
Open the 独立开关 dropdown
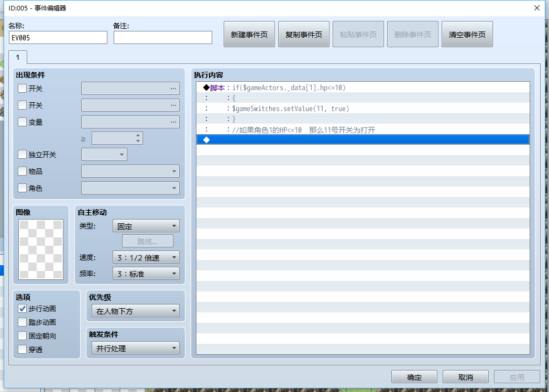104,155
